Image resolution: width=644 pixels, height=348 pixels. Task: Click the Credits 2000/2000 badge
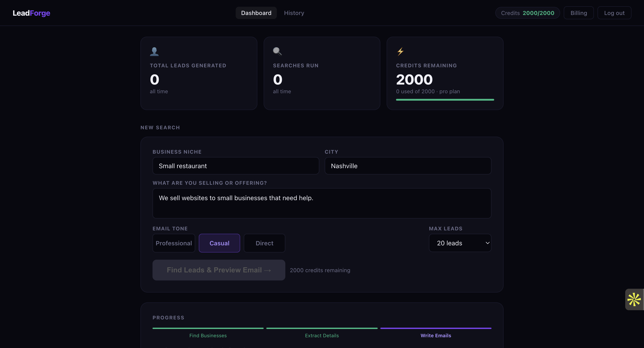(527, 13)
